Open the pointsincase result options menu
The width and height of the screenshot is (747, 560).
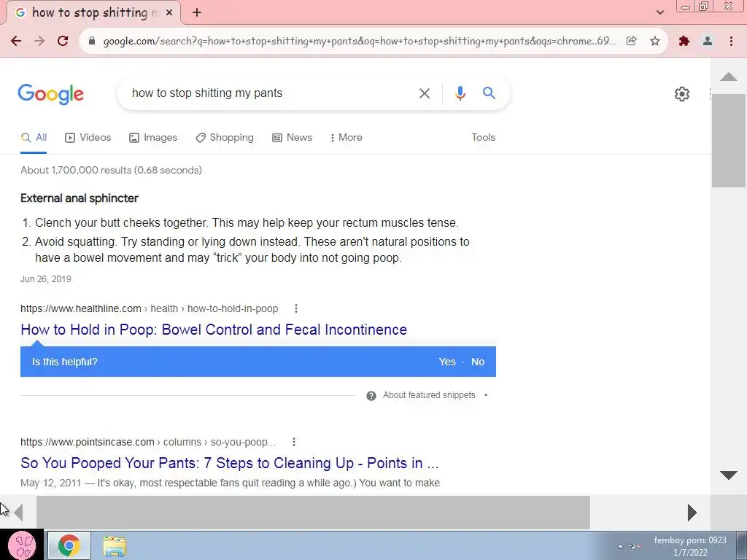click(294, 442)
